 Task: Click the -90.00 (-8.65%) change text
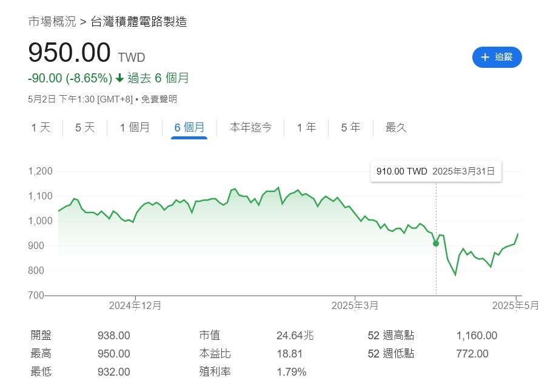pos(70,78)
